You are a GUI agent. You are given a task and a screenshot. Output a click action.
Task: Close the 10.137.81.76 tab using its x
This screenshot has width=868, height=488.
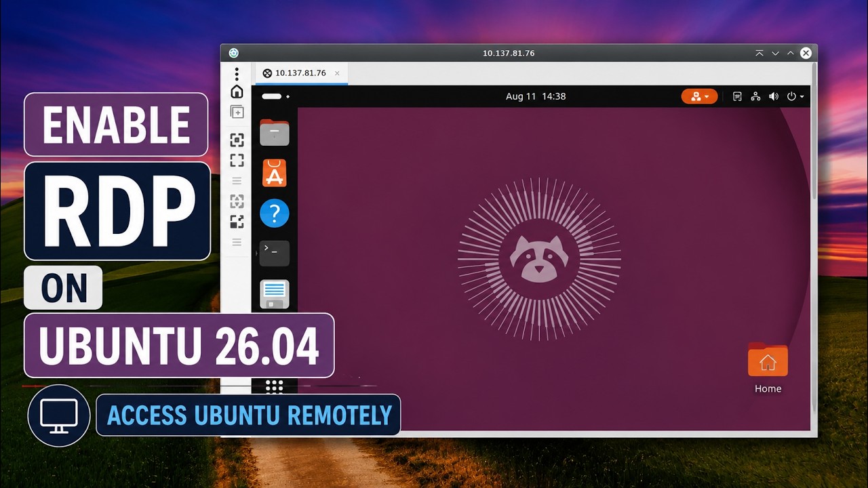coord(337,73)
